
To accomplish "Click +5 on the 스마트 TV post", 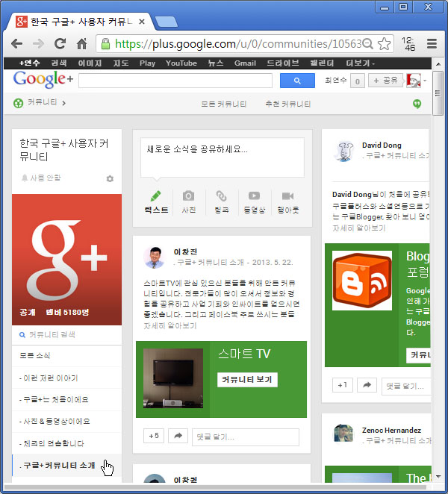I will (x=154, y=436).
